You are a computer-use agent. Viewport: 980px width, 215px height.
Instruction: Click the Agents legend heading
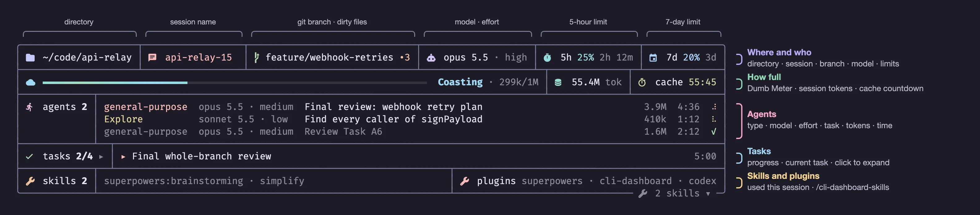tap(762, 114)
